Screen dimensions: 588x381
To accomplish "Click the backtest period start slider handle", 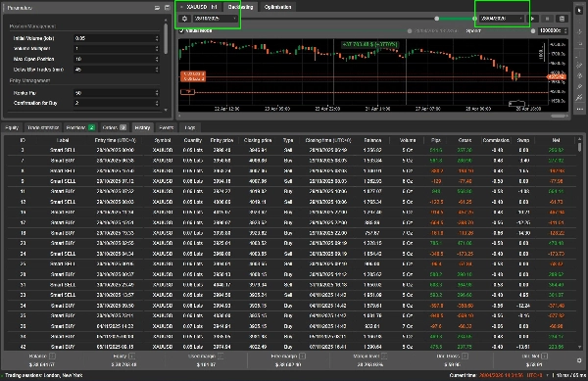I will (x=436, y=19).
